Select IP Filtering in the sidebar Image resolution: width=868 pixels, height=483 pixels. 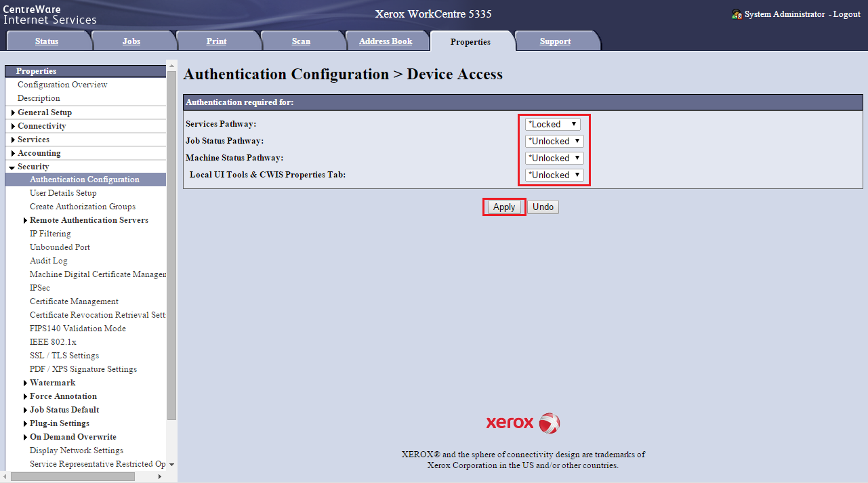click(x=50, y=234)
